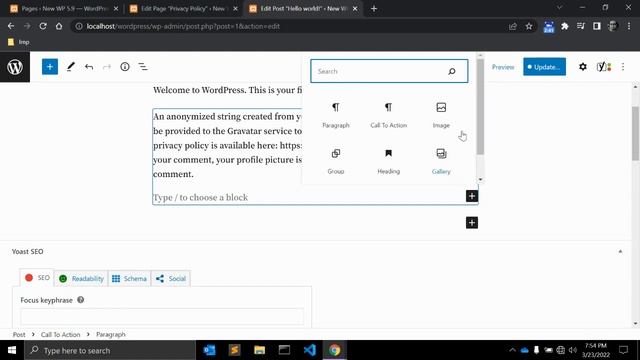Redo the last undone edit

[107, 67]
